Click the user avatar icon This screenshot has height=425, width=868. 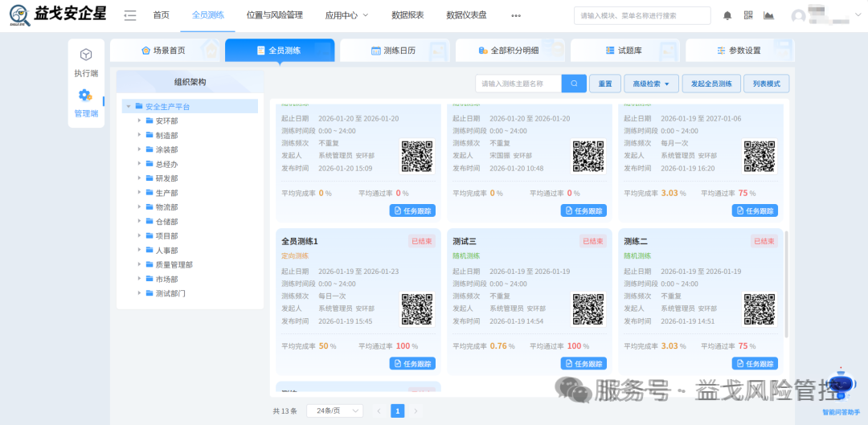coord(799,17)
